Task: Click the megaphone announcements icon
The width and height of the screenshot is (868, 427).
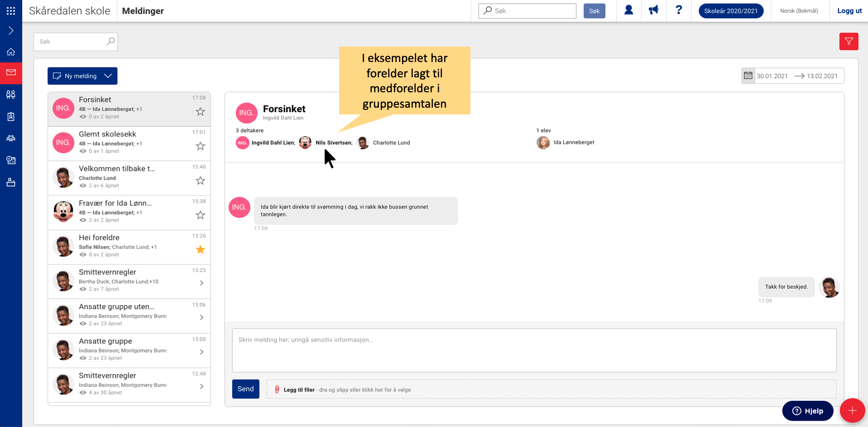Action: click(653, 10)
